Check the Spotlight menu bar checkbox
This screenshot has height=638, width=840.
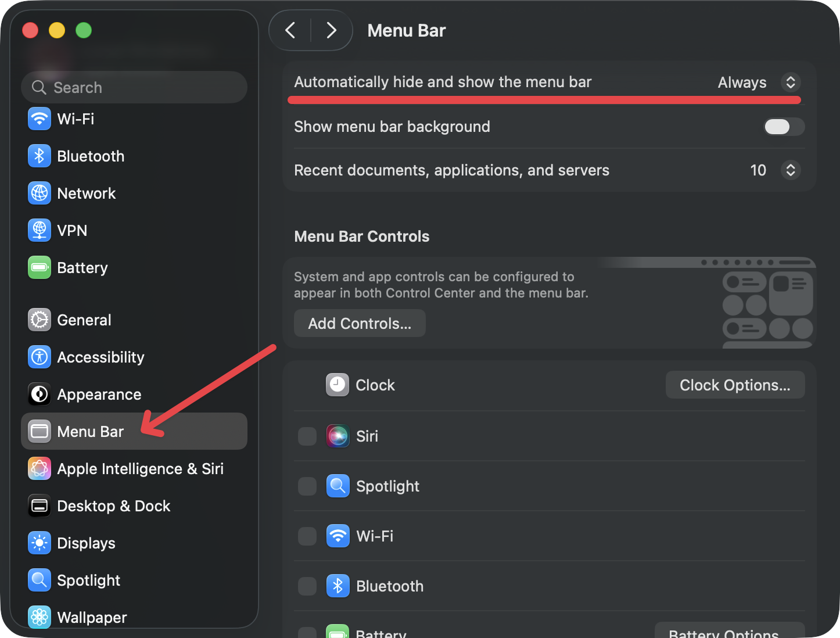coord(307,486)
